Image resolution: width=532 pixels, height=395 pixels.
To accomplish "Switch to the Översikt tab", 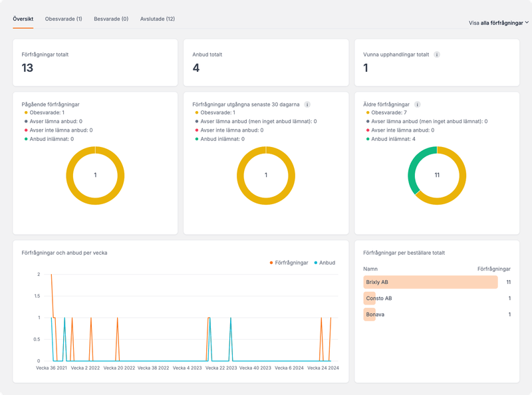I will click(x=23, y=19).
